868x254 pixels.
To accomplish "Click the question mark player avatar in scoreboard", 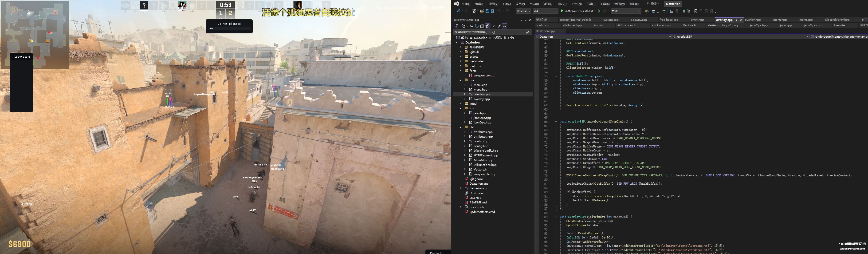I will pos(144,5).
